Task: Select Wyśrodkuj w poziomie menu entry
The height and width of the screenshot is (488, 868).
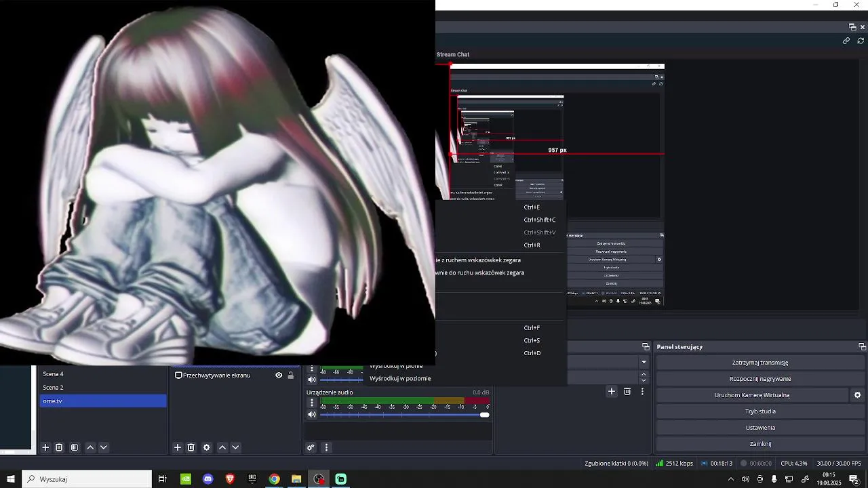Action: 400,378
